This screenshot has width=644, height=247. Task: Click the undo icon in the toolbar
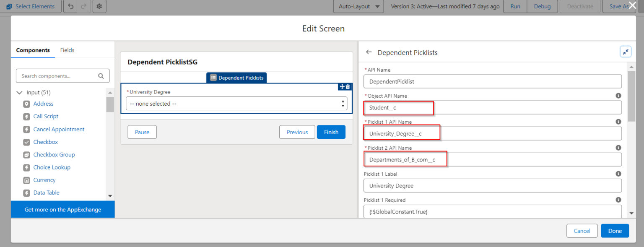(x=70, y=6)
